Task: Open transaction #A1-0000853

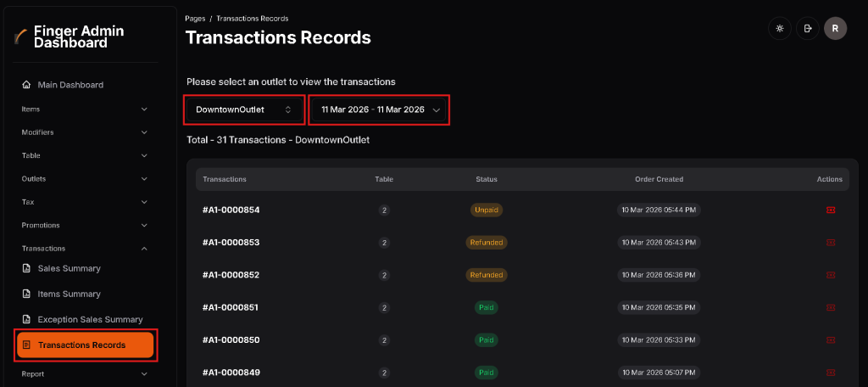Action: 231,243
